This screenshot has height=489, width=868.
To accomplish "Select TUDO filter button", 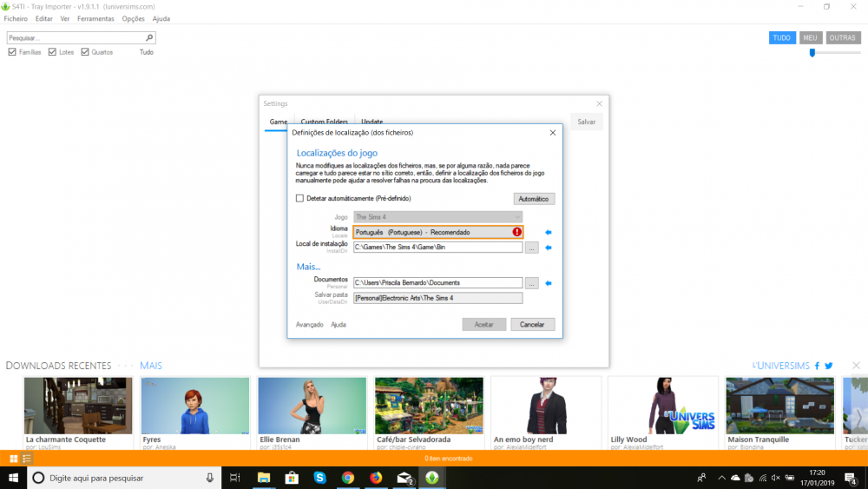I will [x=782, y=37].
